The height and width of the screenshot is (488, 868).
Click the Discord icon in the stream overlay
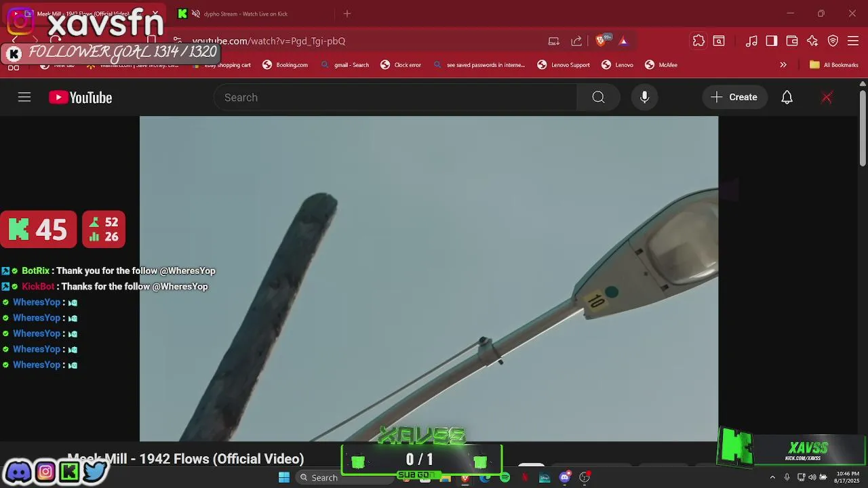(x=19, y=471)
